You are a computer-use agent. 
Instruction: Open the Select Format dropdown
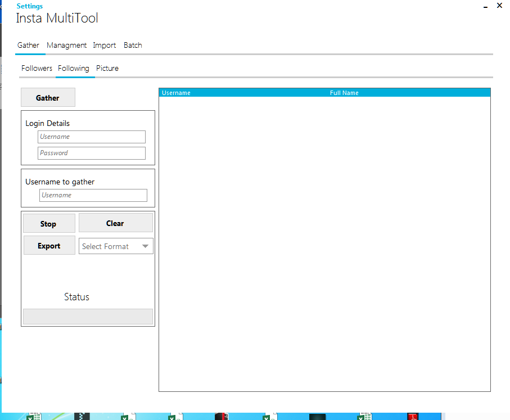click(116, 246)
